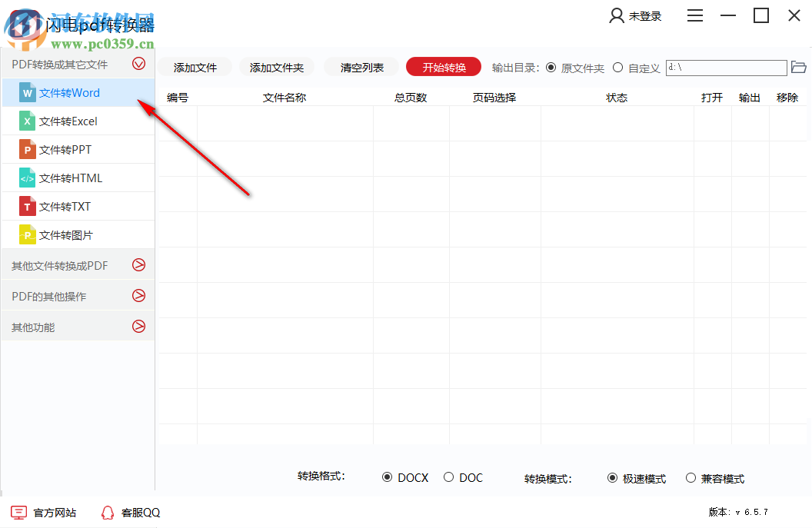Expand the 其他文件转换成PDF section

139,264
